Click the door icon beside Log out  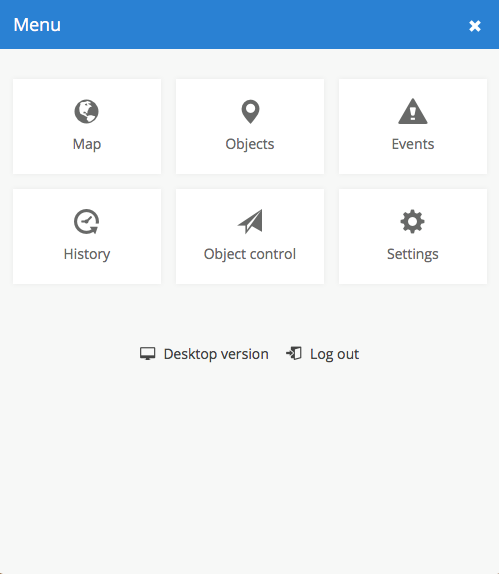pyautogui.click(x=294, y=354)
